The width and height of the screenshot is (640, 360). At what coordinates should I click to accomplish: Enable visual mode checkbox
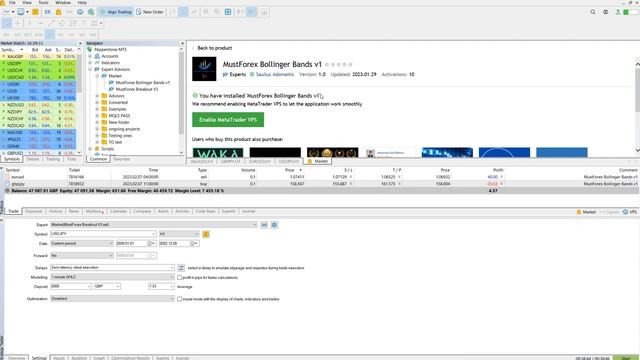pyautogui.click(x=180, y=299)
